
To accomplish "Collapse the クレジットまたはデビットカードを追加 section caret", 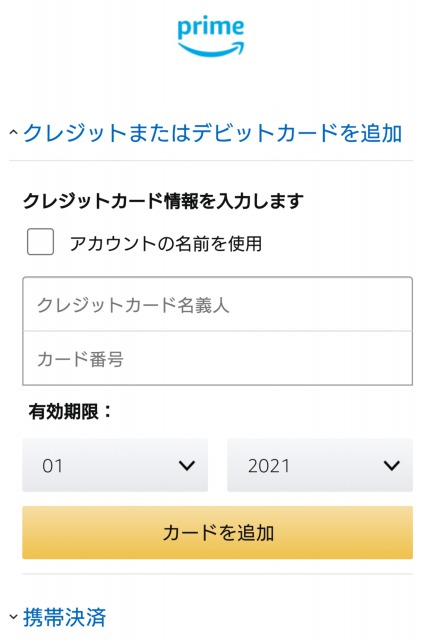I will pos(13,132).
